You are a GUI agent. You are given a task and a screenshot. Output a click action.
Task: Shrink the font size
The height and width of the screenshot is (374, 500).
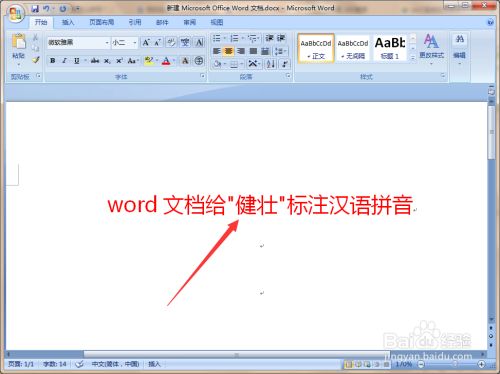pos(157,42)
